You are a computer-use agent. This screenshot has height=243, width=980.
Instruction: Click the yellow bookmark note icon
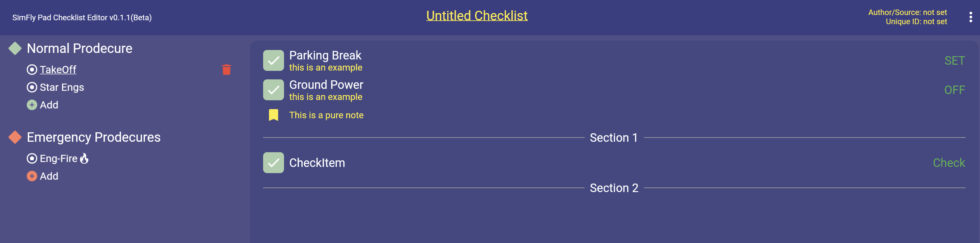point(273,115)
